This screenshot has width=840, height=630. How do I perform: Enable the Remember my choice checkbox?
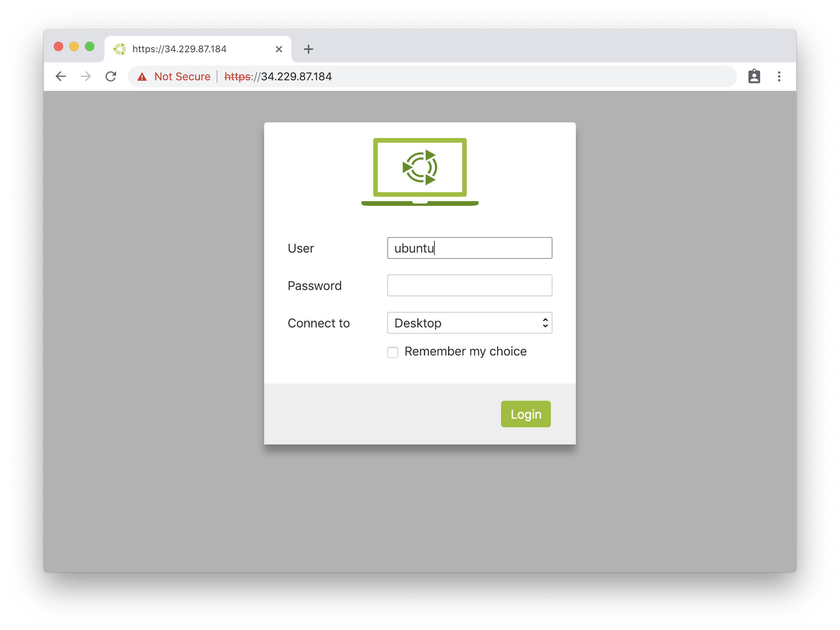(x=393, y=352)
